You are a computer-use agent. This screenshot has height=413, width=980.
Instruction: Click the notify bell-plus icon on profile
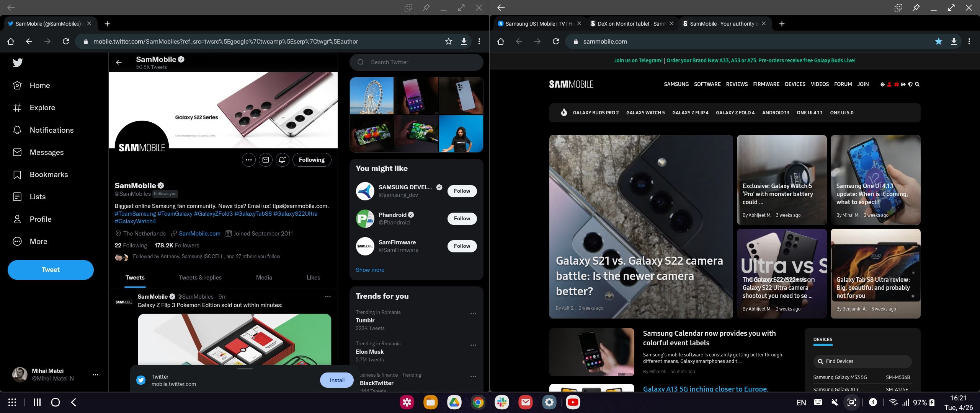pos(282,160)
